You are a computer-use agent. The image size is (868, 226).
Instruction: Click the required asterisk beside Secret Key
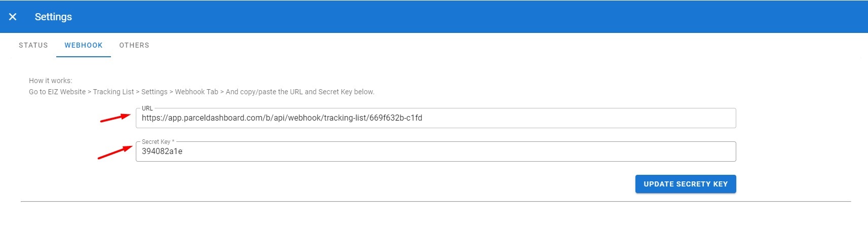173,141
